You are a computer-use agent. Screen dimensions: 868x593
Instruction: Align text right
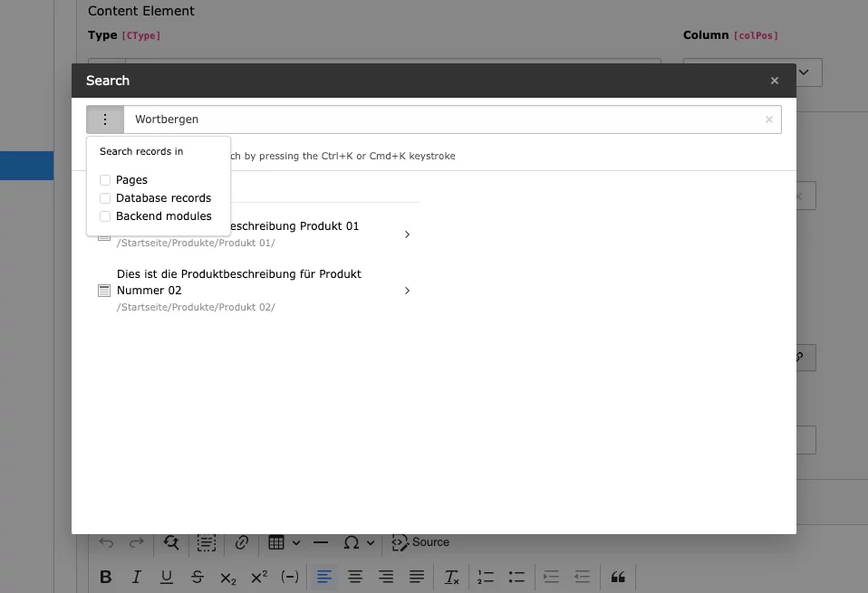click(x=386, y=577)
